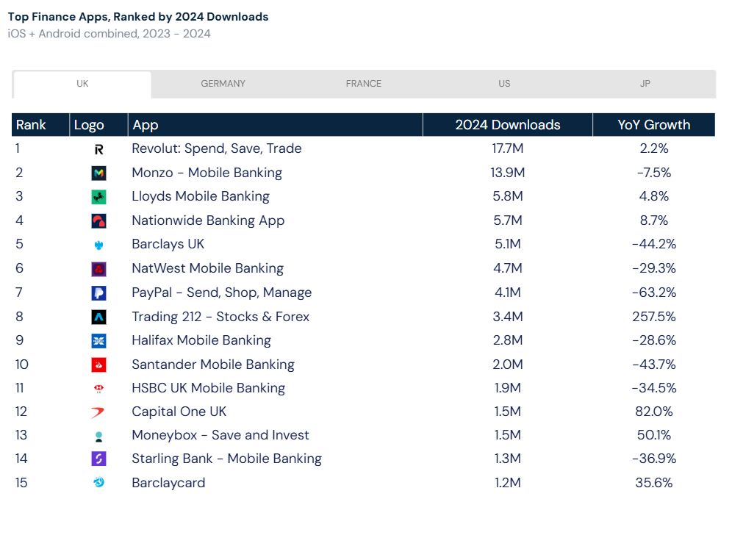Viewport: 732px width, 560px height.
Task: Select 'Trading 212 – Stocks & Forex' app name
Action: [x=220, y=317]
